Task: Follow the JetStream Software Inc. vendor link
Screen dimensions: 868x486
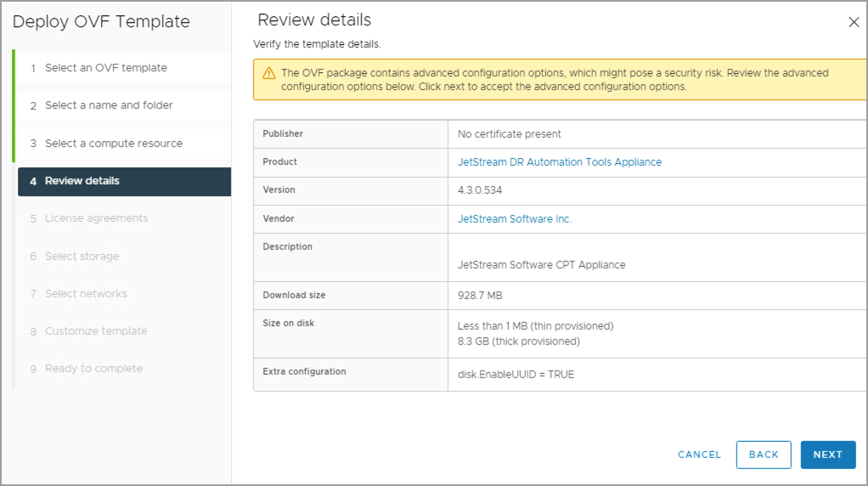Action: [x=515, y=219]
